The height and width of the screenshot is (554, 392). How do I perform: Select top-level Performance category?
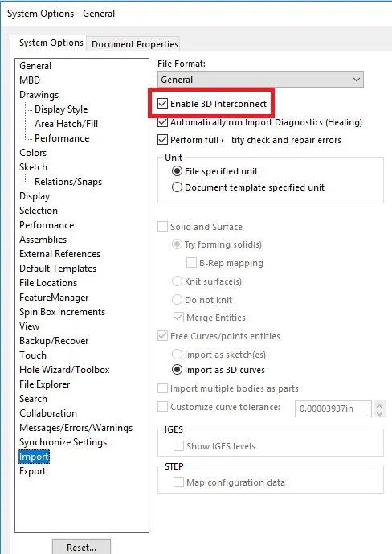pyautogui.click(x=47, y=225)
